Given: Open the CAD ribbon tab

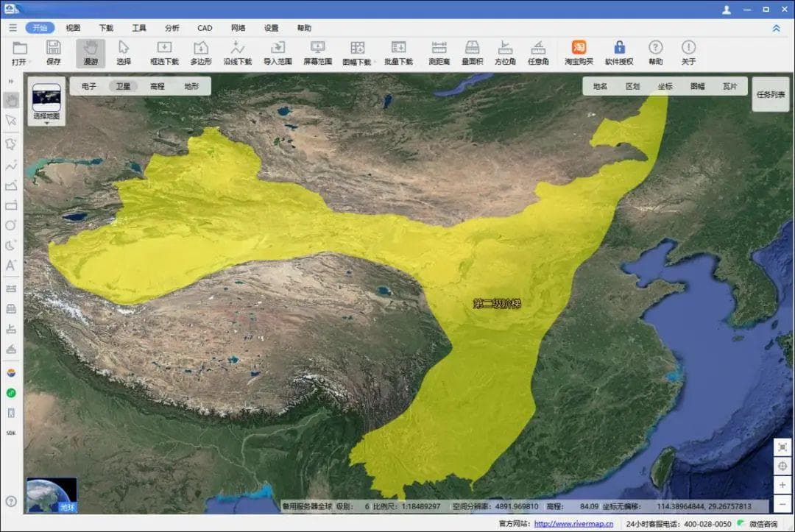Looking at the screenshot, I should pyautogui.click(x=205, y=28).
